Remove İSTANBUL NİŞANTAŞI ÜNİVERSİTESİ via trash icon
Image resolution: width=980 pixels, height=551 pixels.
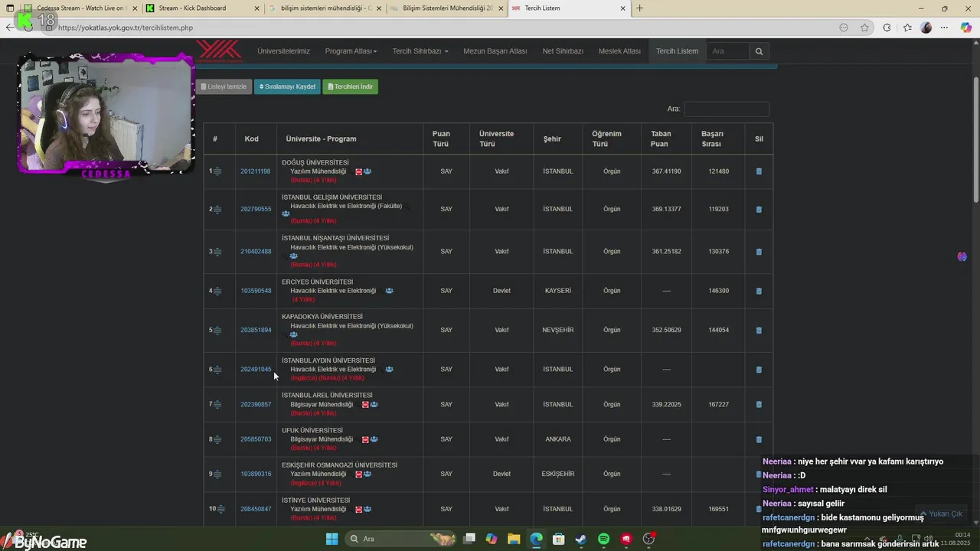point(759,252)
